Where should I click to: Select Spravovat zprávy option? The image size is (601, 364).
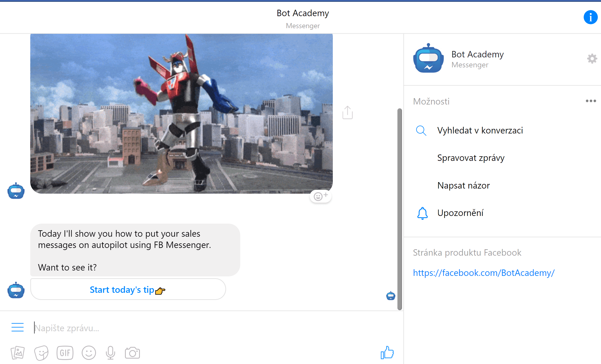(x=471, y=158)
